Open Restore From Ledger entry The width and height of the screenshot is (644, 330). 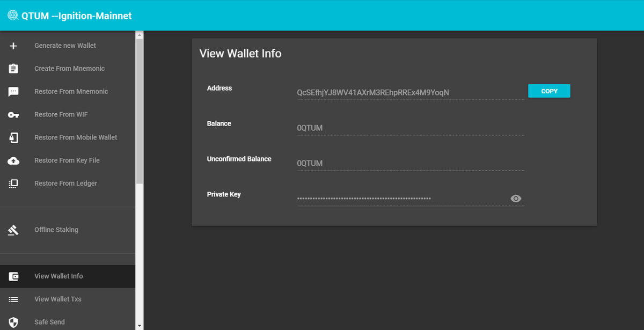click(x=68, y=184)
